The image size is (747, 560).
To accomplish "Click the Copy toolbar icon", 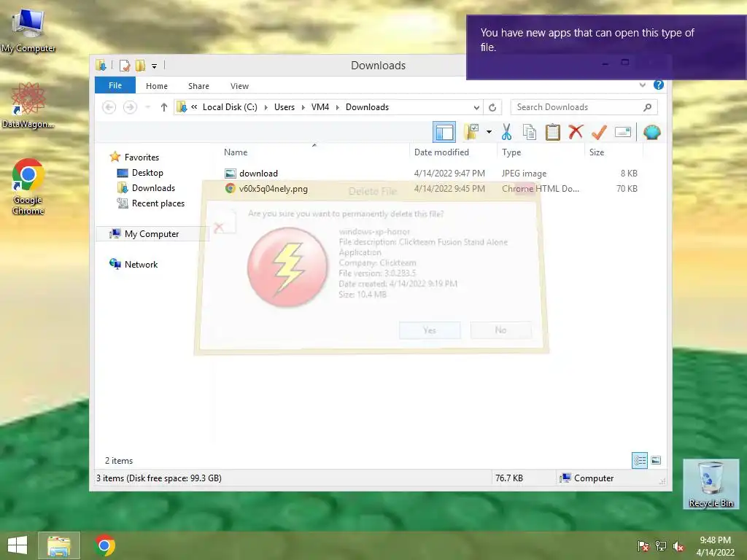I will 530,132.
